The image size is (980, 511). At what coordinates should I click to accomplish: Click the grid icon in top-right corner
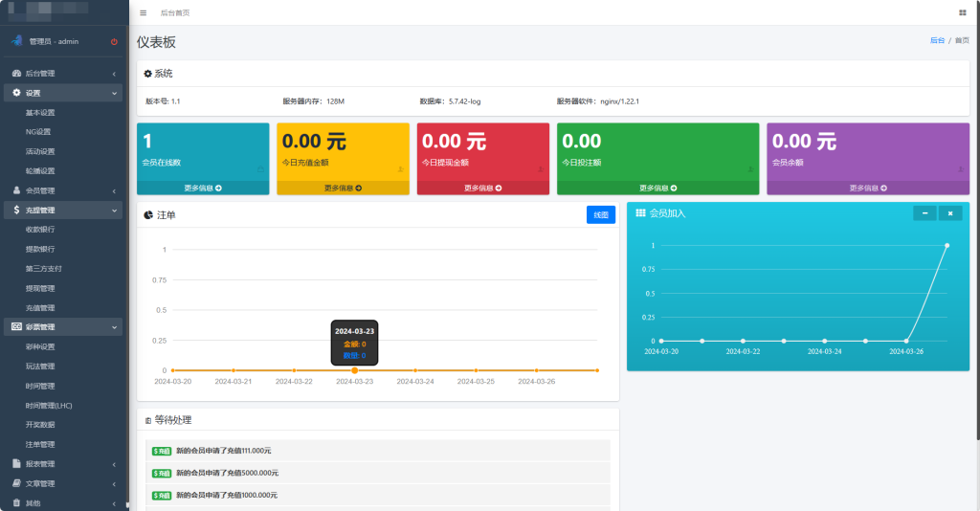[x=962, y=12]
